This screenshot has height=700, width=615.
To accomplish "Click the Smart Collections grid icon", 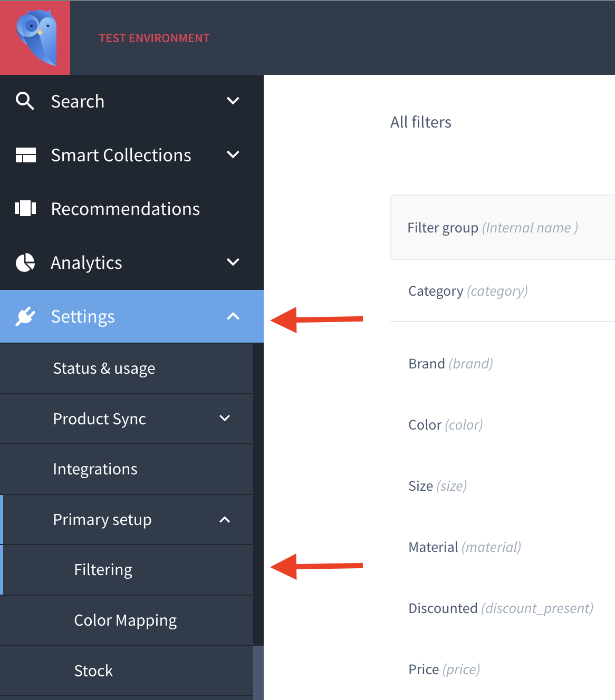I will pos(26,155).
